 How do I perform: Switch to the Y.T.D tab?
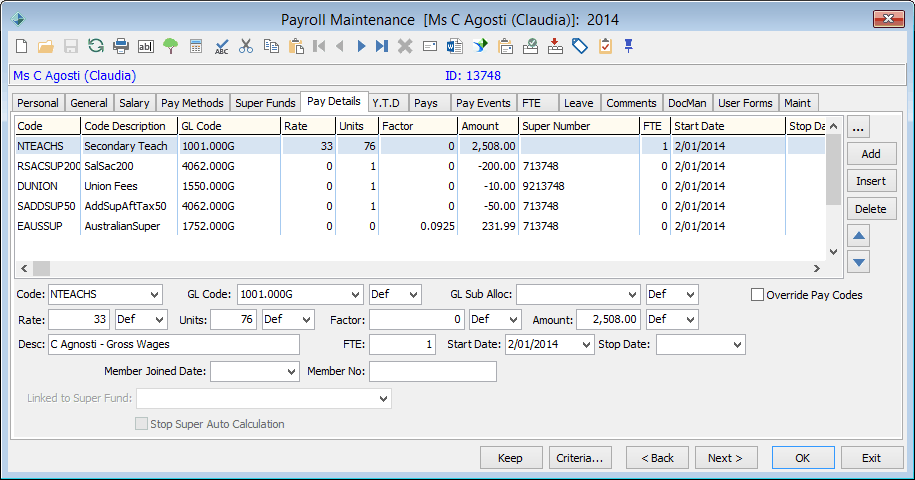tap(386, 103)
